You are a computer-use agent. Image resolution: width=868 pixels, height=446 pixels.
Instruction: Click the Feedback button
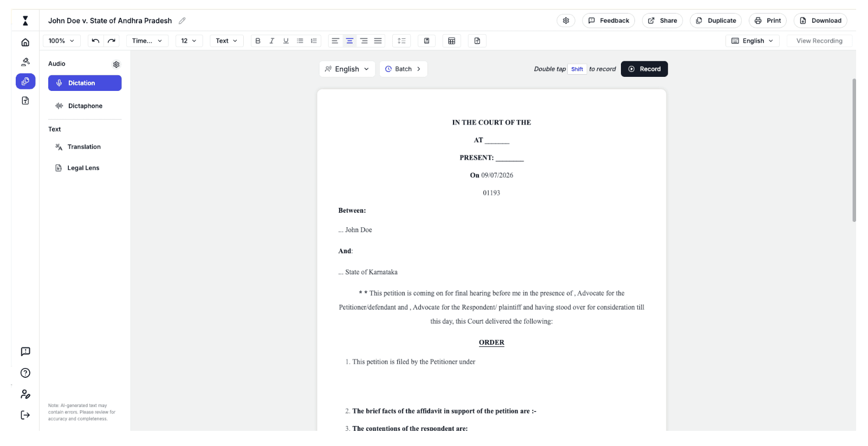(x=608, y=21)
